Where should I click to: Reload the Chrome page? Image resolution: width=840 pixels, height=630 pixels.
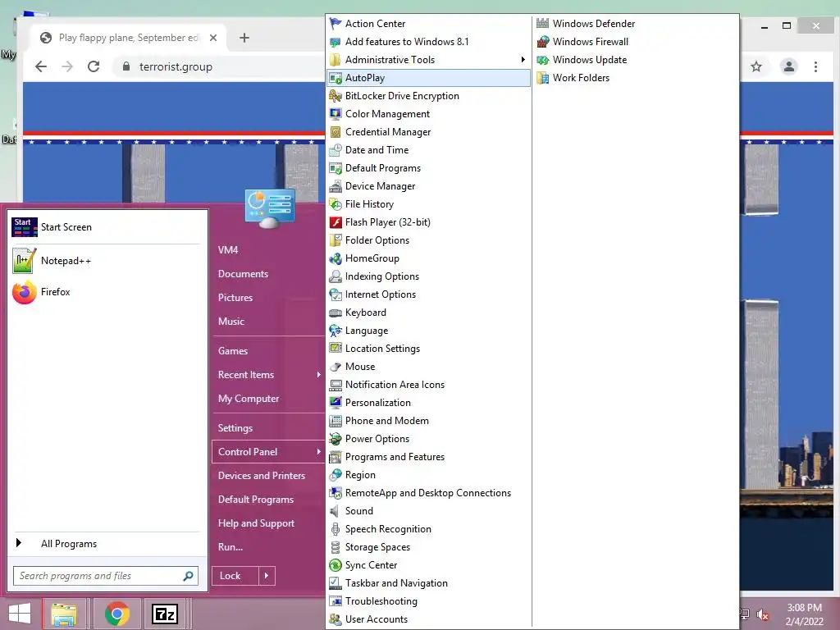coord(94,66)
